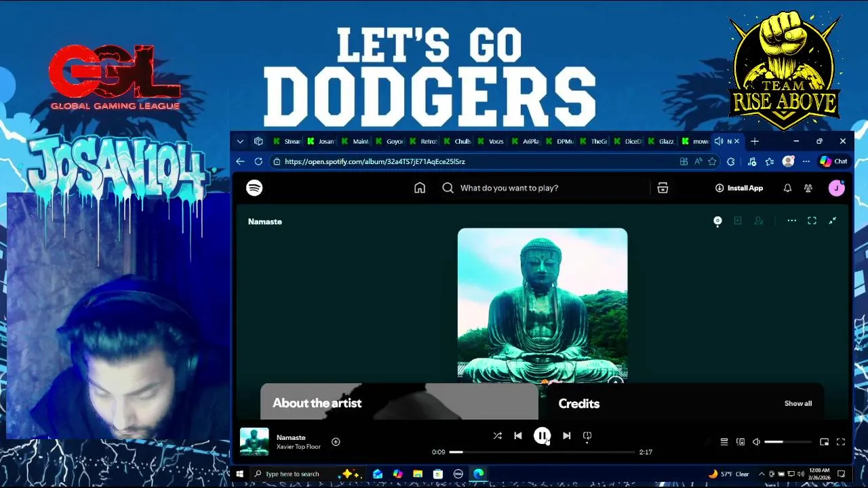Open the three-dot more options menu

(791, 221)
